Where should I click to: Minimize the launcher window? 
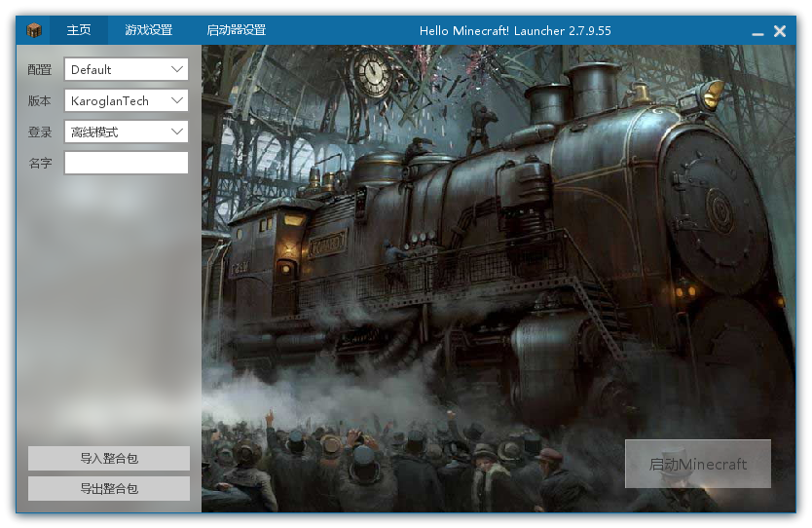pyautogui.click(x=757, y=32)
